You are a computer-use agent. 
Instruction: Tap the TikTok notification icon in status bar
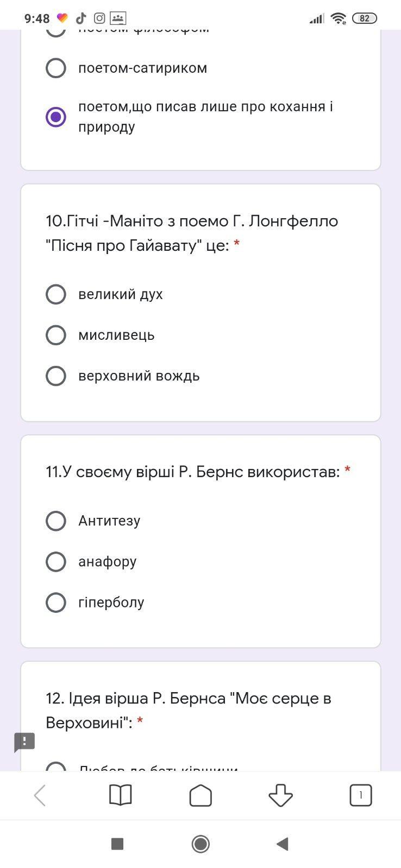(x=81, y=18)
